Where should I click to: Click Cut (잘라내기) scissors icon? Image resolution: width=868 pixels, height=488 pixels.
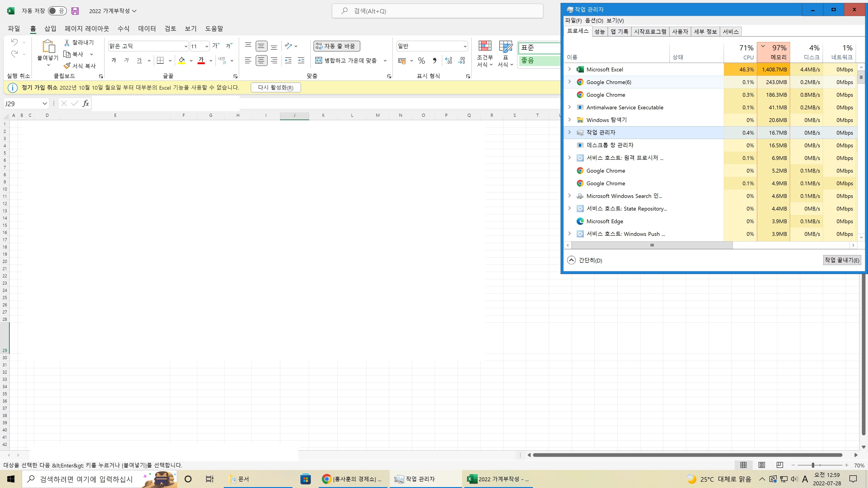pos(67,42)
